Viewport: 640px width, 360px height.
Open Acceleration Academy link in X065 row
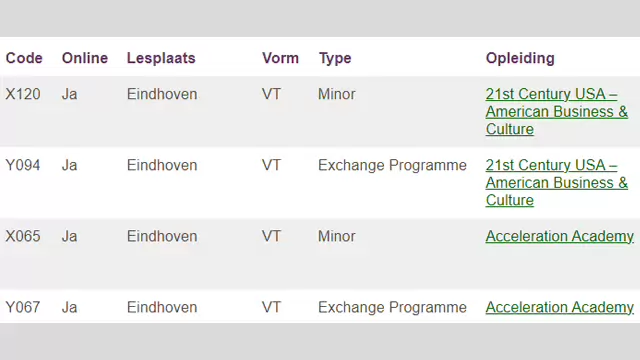pos(560,236)
